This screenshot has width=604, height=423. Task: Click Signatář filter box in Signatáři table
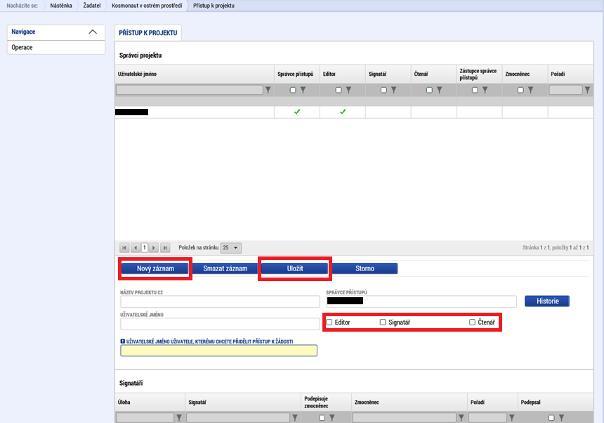click(238, 417)
